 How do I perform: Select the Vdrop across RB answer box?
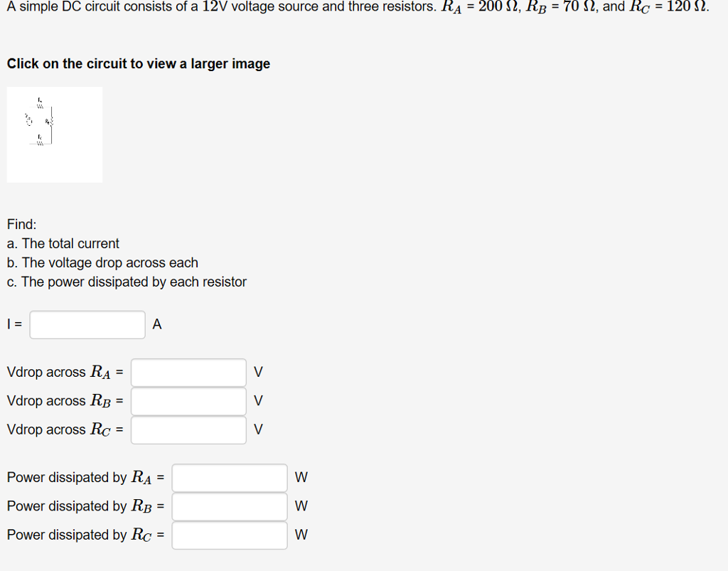[188, 401]
